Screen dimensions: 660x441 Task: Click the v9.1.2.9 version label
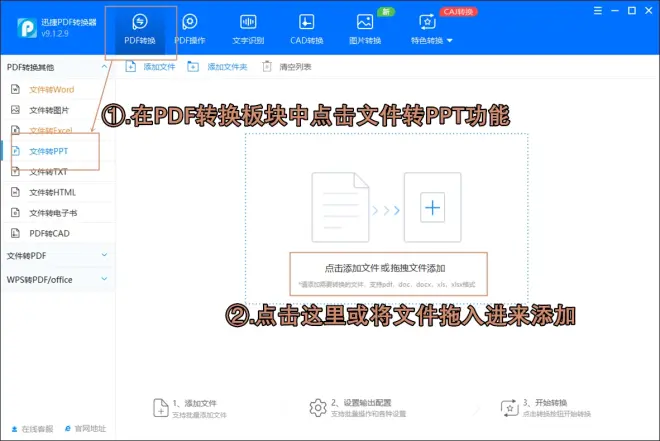(55, 34)
